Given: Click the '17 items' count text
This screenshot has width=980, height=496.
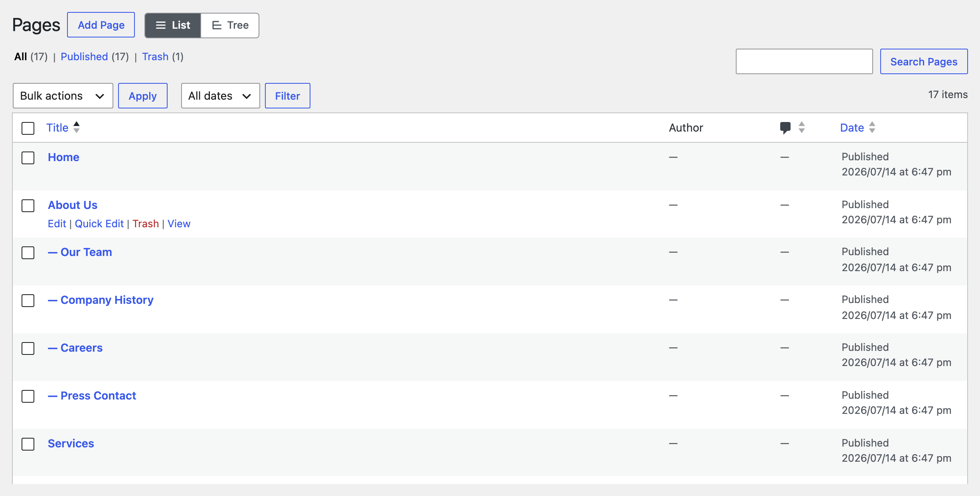Looking at the screenshot, I should tap(948, 94).
